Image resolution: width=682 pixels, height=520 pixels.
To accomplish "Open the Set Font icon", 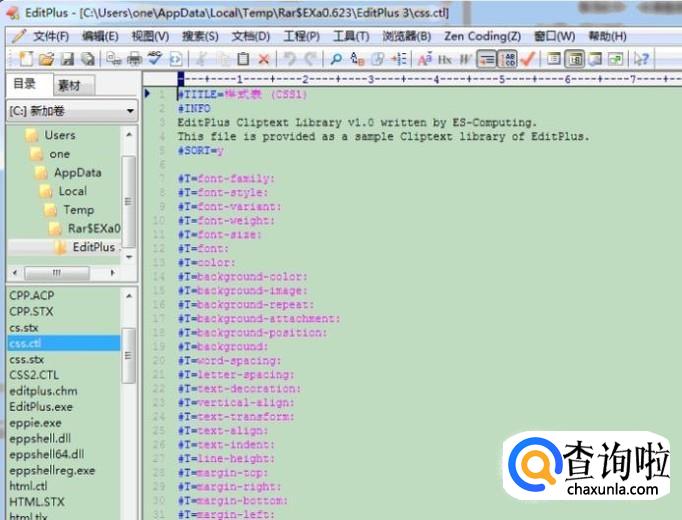I will tap(425, 59).
